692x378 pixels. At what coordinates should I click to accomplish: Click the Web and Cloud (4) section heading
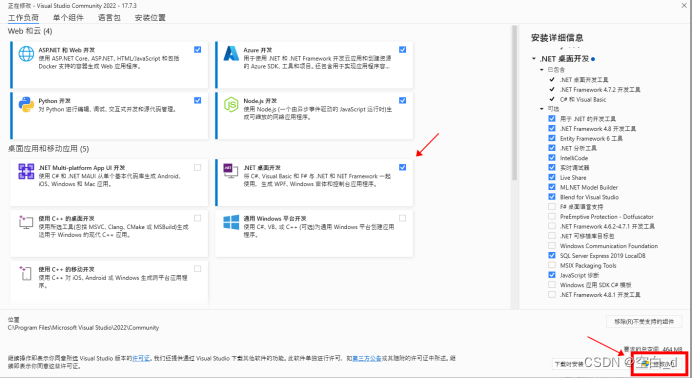click(30, 31)
